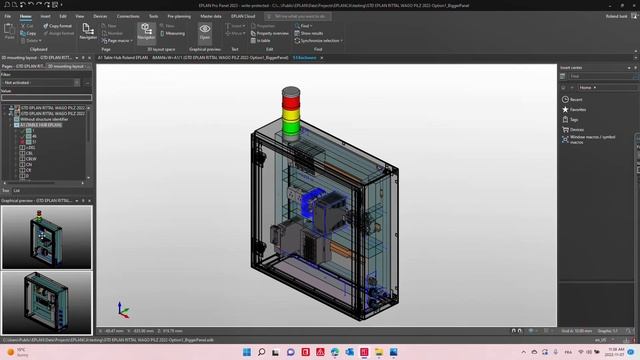The height and width of the screenshot is (360, 640).
Task: Open File Explorer from taskbar
Action: click(379, 352)
